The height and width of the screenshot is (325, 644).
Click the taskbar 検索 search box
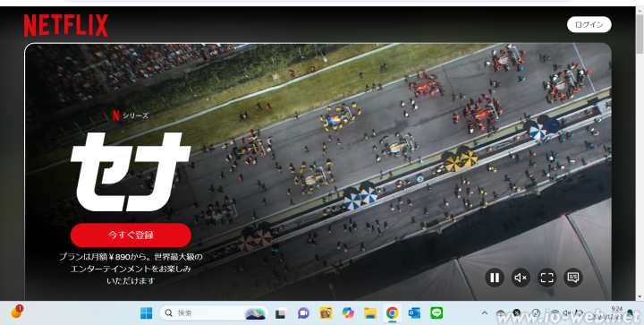coord(214,313)
